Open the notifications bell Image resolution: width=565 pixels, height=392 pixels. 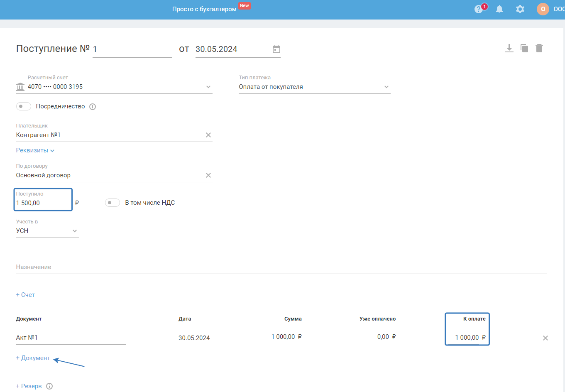pos(499,9)
